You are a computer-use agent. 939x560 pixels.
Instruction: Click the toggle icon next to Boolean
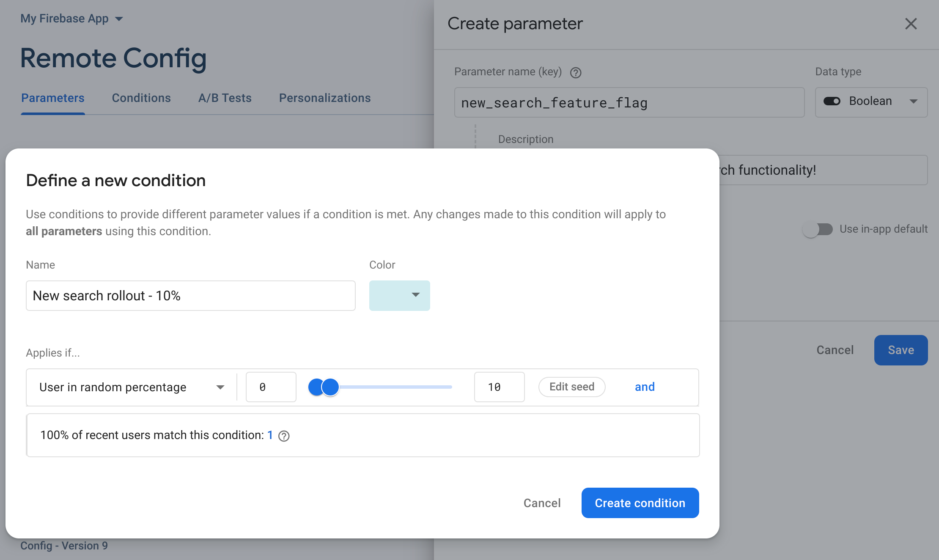point(832,102)
